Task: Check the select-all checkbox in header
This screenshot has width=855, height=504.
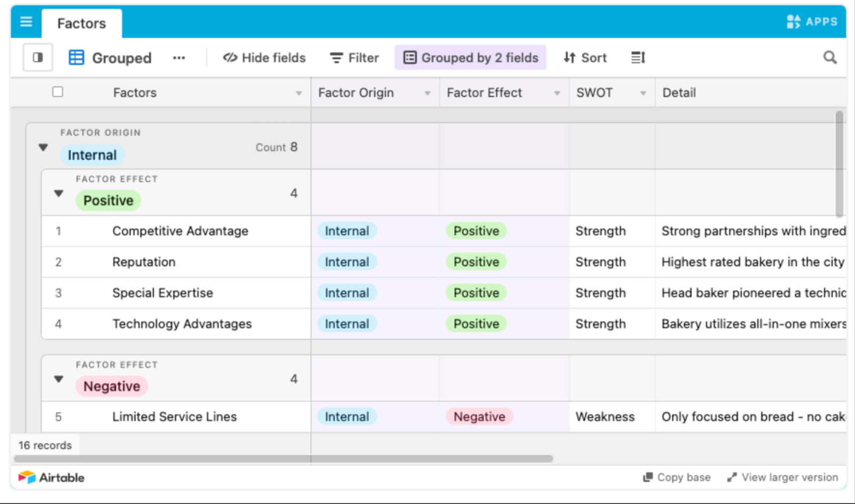Action: [58, 92]
